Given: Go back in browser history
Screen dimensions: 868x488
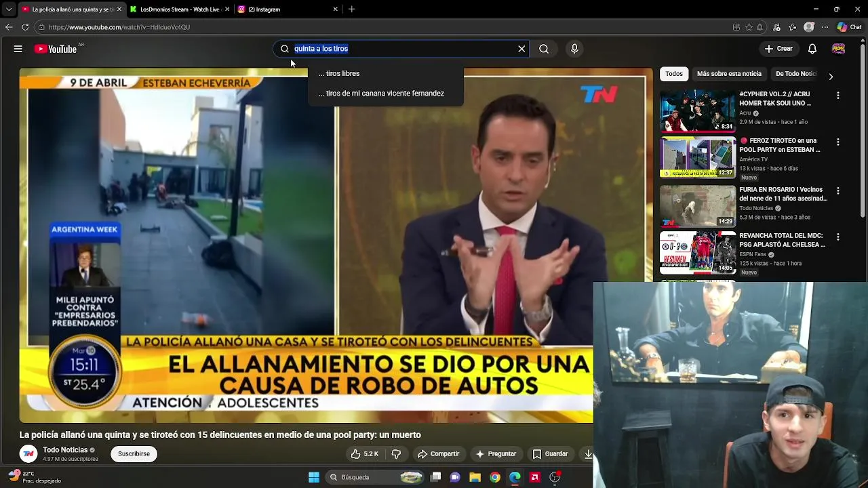Looking at the screenshot, I should point(9,27).
